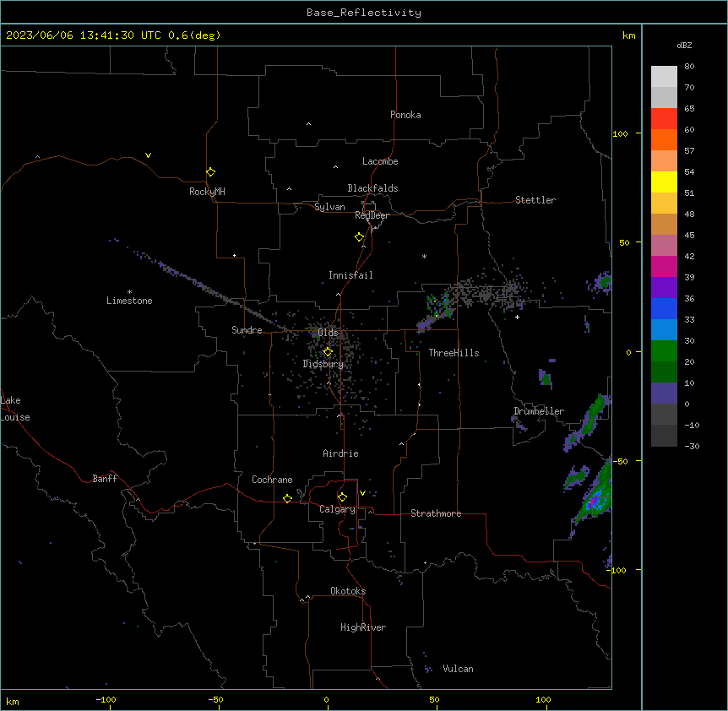Select the yellow 51-54 dBZ legend swatch
The width and height of the screenshot is (728, 711).
[x=664, y=182]
